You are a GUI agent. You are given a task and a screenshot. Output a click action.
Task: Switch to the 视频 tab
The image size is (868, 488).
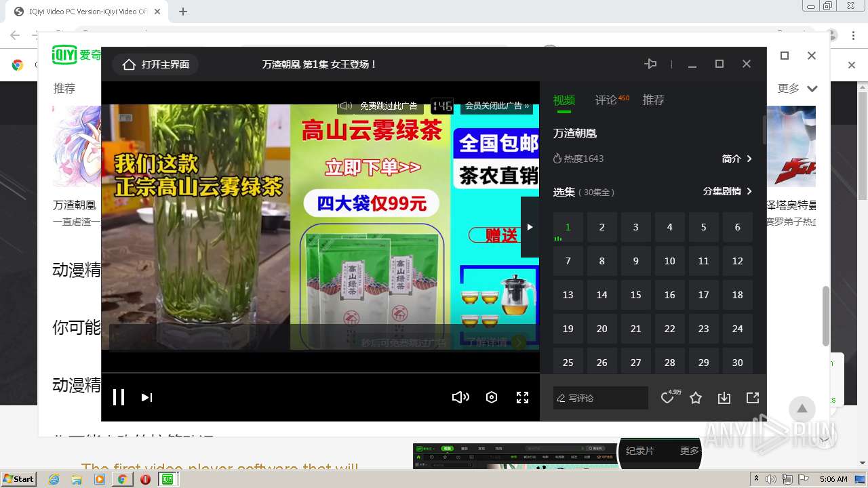click(564, 100)
